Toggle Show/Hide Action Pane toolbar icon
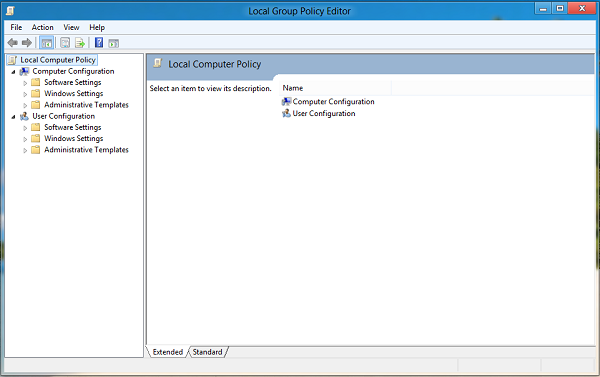Viewport: 600px width, 377px height. (x=113, y=43)
